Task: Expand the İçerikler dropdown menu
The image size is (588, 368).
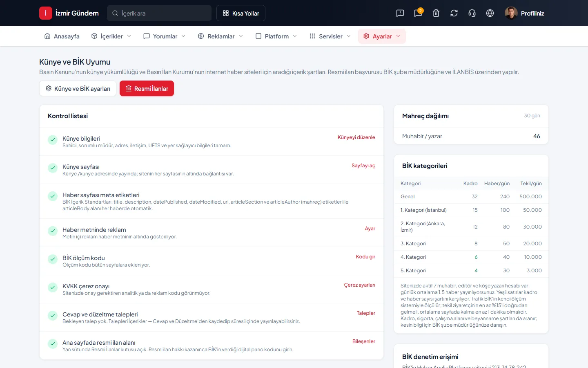Action: 111,36
